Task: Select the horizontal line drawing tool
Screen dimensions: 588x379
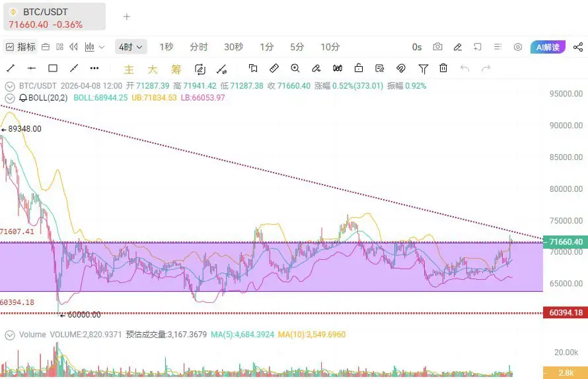Action: point(32,68)
